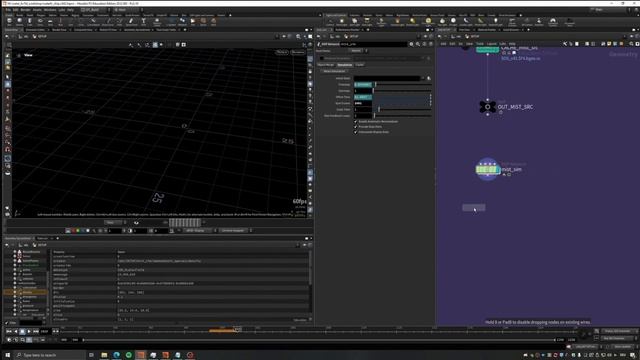The height and width of the screenshot is (360, 640).
Task: Click the Max Feedback Loops slider handle
Action: [374, 116]
